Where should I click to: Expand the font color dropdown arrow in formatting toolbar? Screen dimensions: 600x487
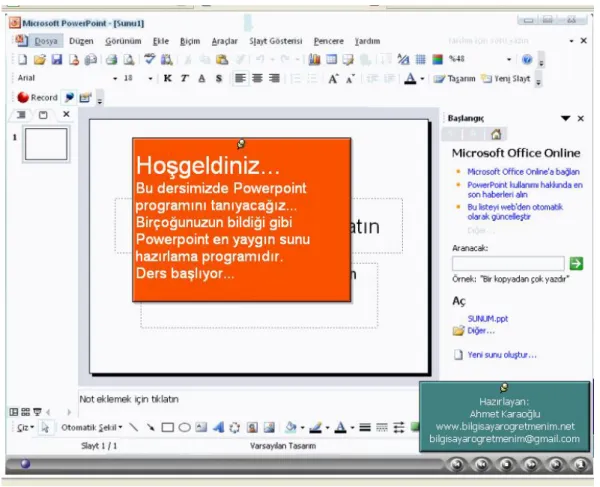422,79
